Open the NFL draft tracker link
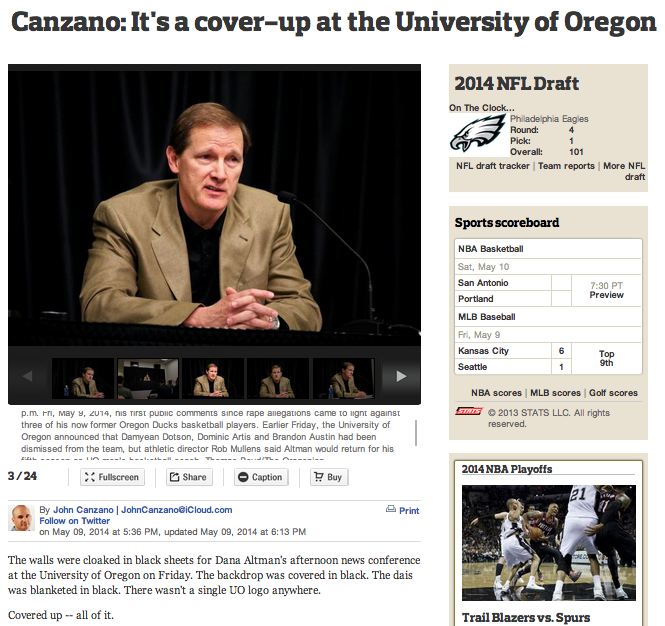This screenshot has width=665, height=626. coord(493,166)
